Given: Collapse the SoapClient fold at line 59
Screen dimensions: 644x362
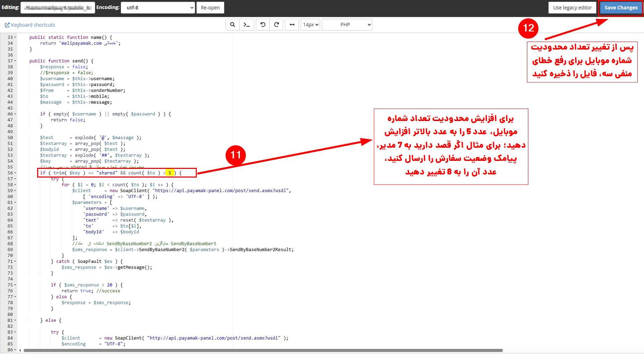Looking at the screenshot, I should coord(15,191).
